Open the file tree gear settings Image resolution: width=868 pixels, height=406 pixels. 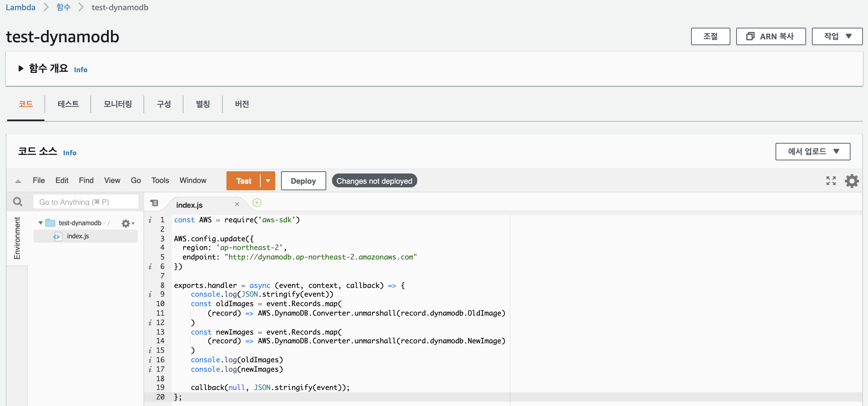127,223
